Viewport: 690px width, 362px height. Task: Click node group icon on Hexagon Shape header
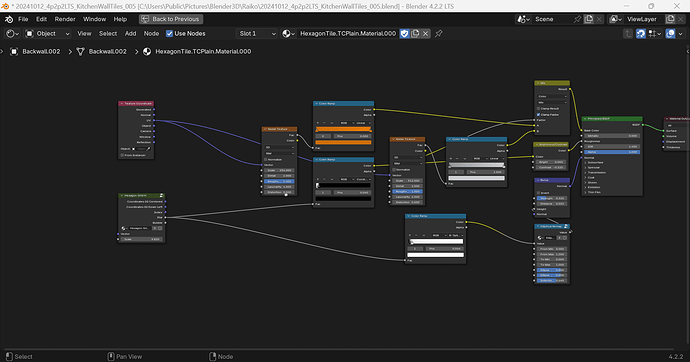coord(161,195)
